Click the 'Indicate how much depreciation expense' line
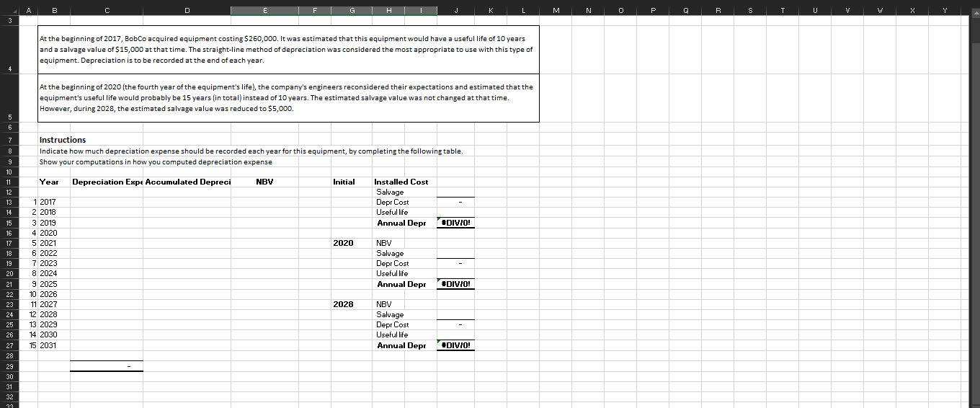 251,151
